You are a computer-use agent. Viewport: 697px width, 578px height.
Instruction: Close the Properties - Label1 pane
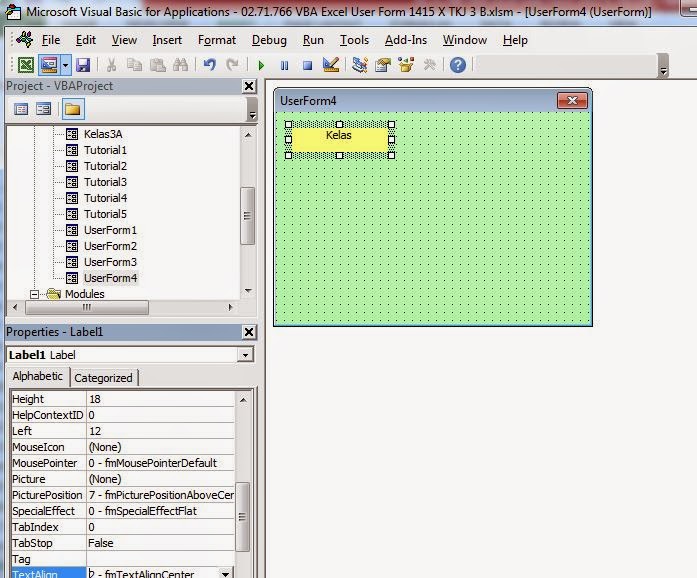pos(249,332)
